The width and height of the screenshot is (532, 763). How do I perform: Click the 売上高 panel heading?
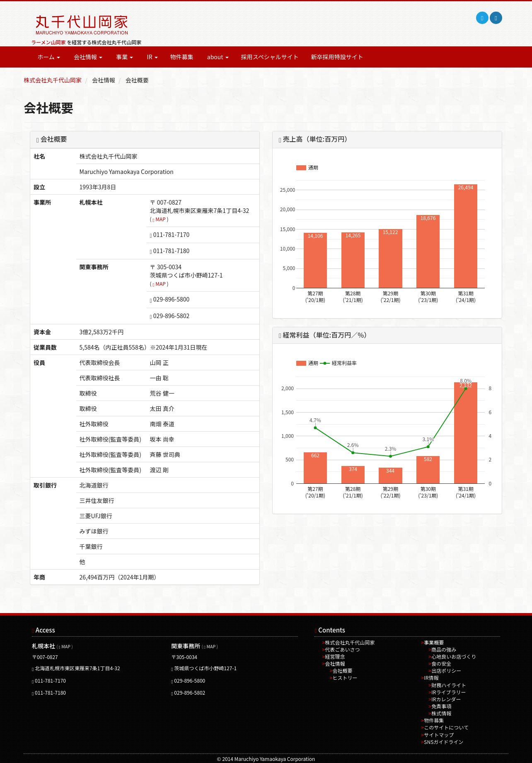tap(387, 140)
